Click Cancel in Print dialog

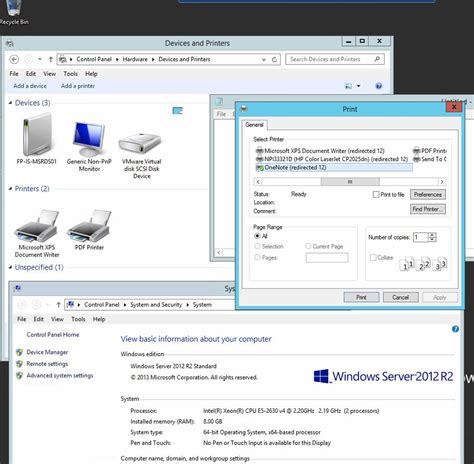point(401,297)
